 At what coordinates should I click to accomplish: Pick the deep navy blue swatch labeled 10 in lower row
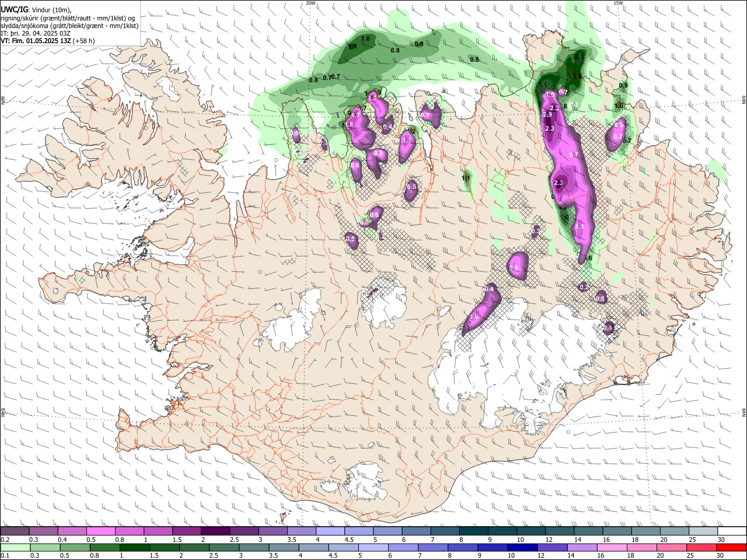click(x=522, y=547)
